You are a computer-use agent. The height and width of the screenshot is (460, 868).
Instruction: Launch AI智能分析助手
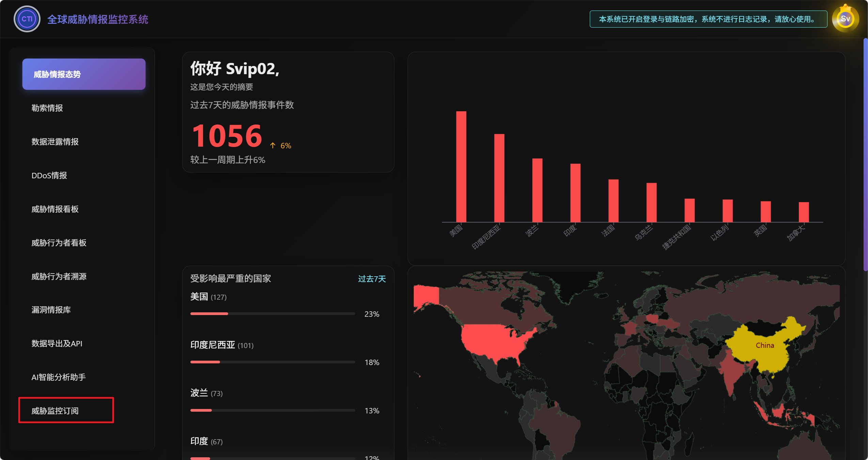tap(58, 377)
